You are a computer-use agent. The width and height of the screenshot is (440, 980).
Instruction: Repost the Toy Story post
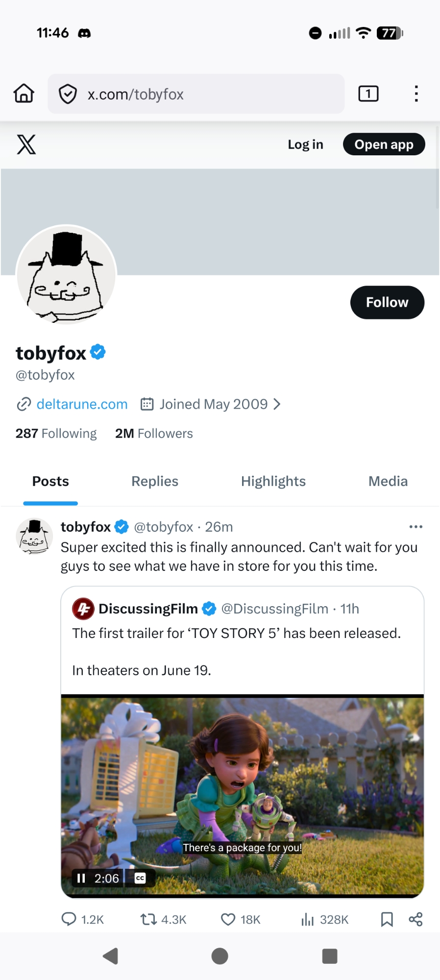point(148,919)
